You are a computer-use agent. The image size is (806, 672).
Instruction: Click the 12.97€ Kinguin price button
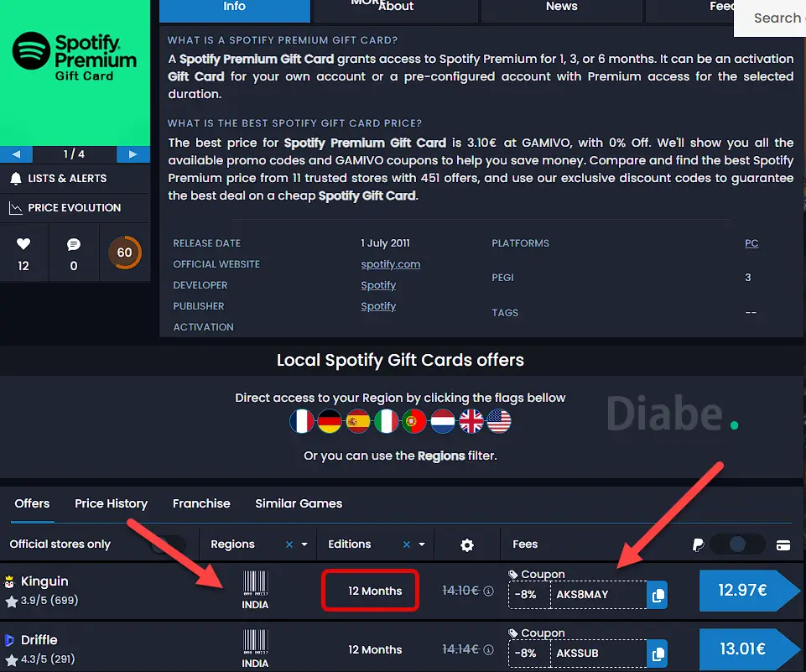click(x=741, y=591)
